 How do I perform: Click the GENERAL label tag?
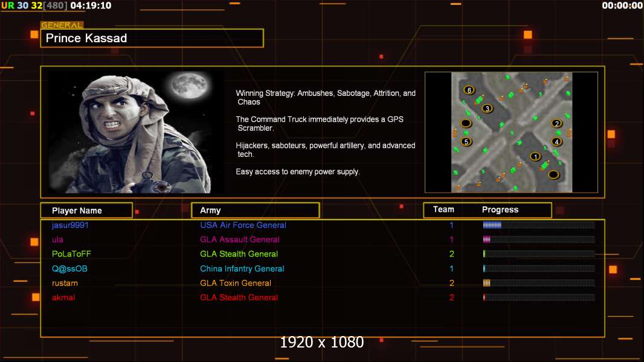pos(62,25)
